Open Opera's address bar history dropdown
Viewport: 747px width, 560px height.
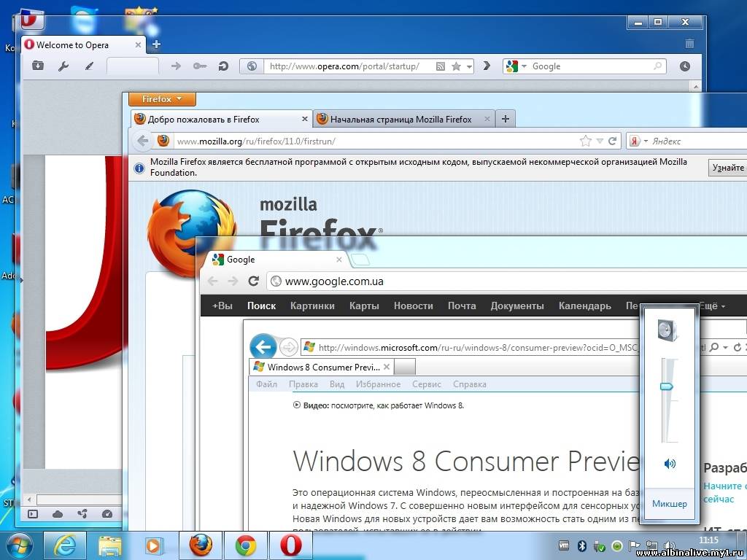[x=469, y=66]
